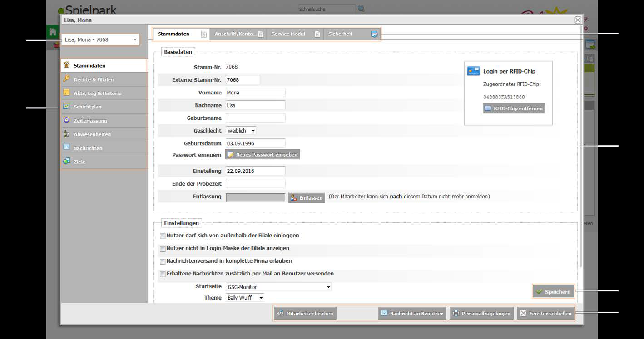Click the Akte, Log & Historie note icon
Screen dimensions: 644x339
66,93
